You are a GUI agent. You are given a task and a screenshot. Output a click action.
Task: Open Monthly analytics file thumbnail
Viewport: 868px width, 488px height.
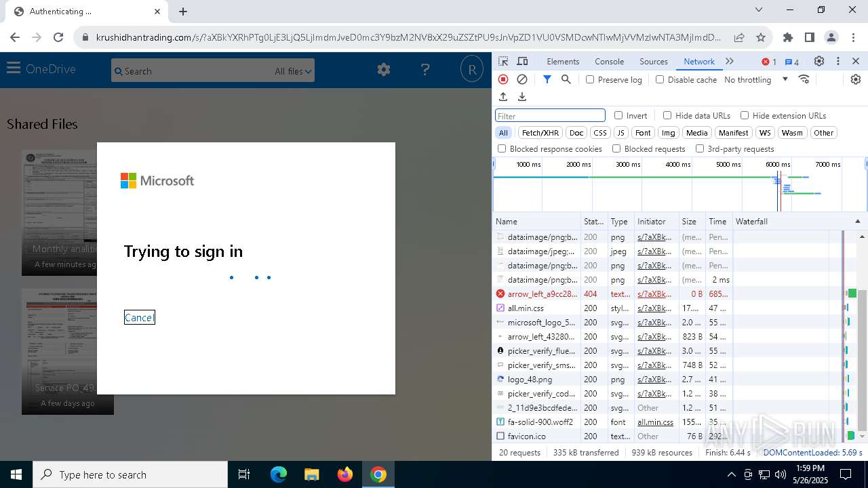click(59, 213)
